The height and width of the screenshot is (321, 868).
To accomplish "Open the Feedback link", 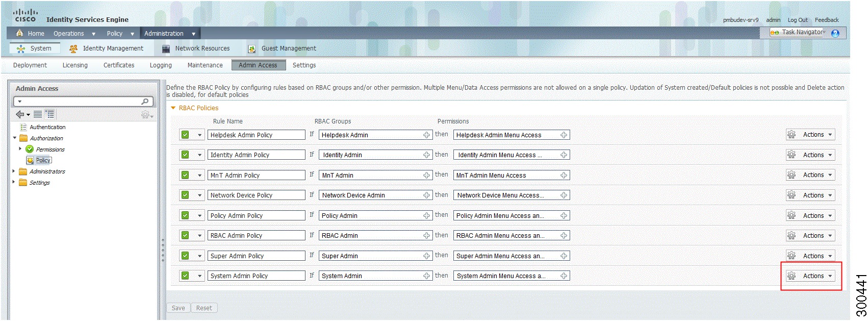I will (x=827, y=20).
